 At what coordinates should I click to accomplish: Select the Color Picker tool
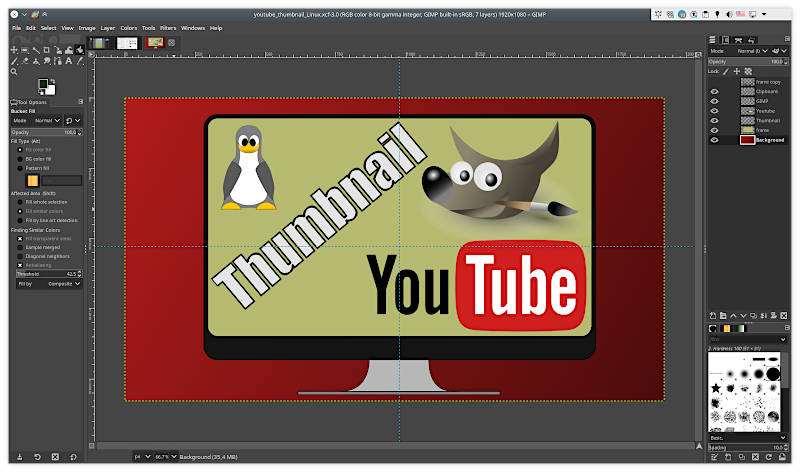pyautogui.click(x=80, y=61)
